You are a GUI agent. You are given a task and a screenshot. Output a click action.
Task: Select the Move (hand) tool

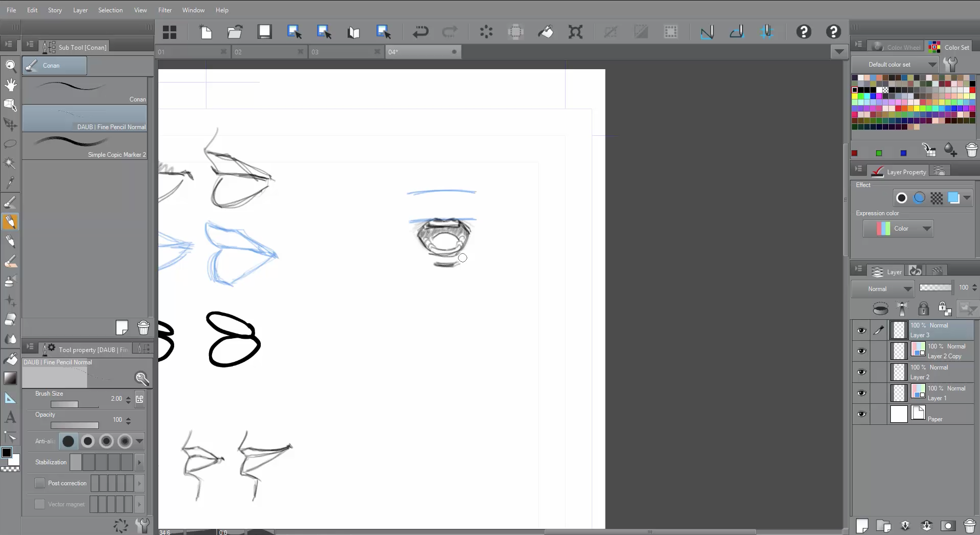point(10,85)
